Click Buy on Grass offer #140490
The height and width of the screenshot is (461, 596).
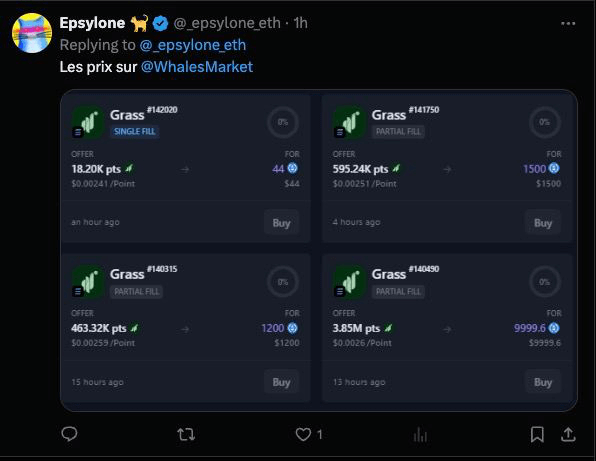543,382
